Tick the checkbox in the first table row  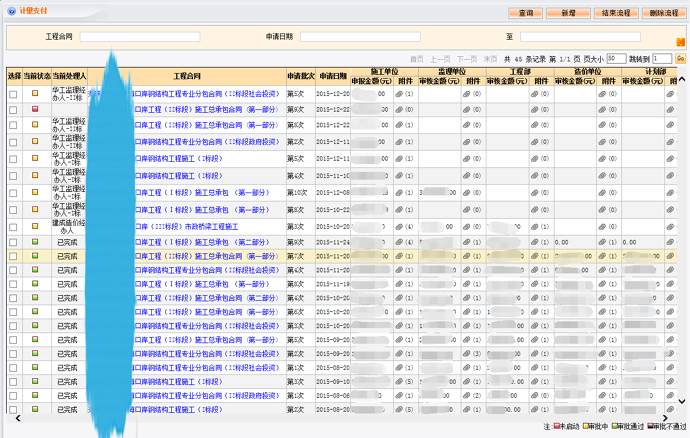[x=13, y=93]
